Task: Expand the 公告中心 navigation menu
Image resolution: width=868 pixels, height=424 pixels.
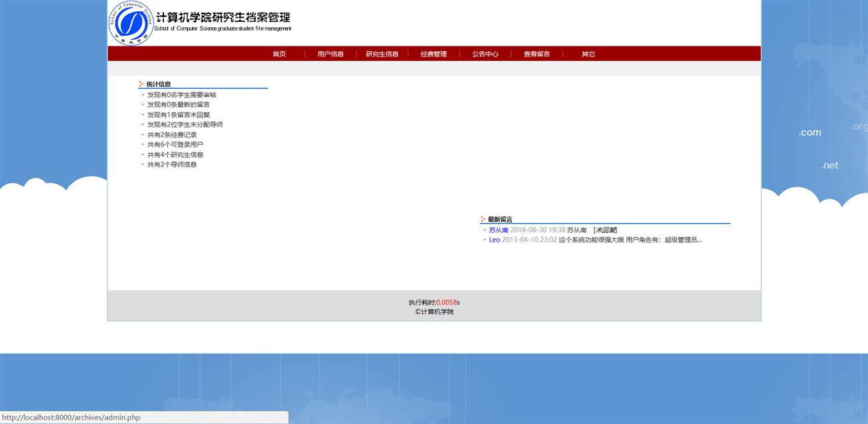Action: click(485, 54)
